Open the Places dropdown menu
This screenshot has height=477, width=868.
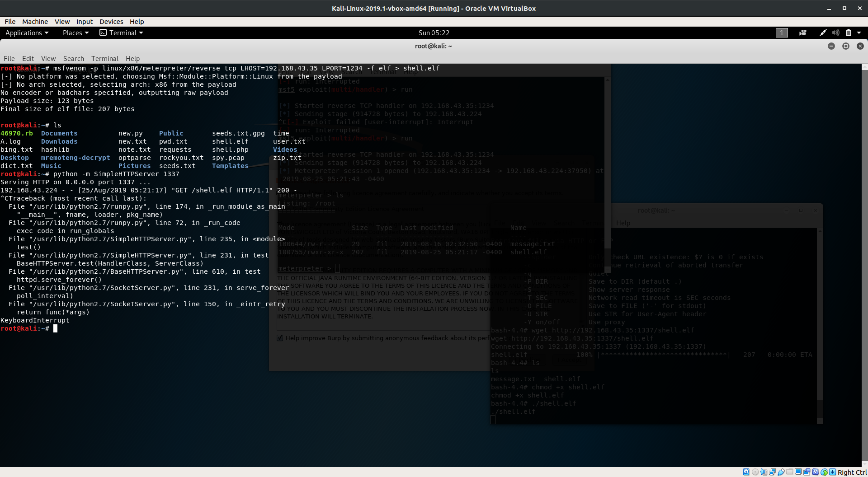[x=75, y=33]
